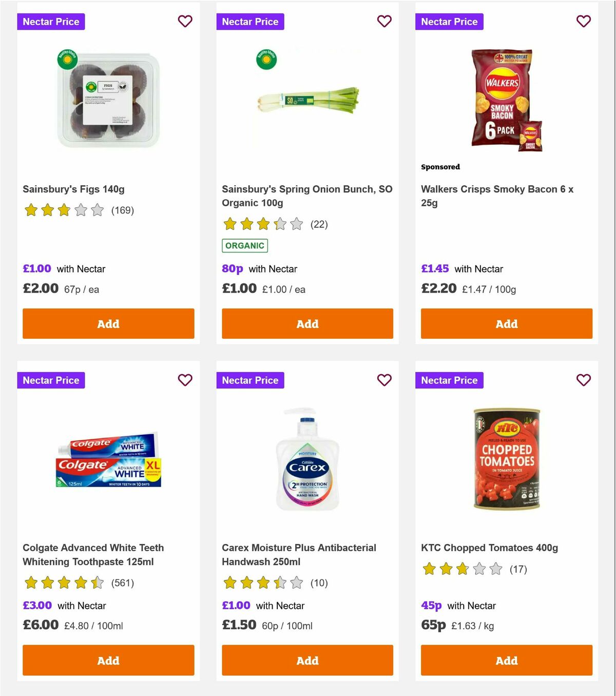The image size is (616, 696).
Task: Toggle the Carex Handwash wishlist heart
Action: [x=384, y=380]
